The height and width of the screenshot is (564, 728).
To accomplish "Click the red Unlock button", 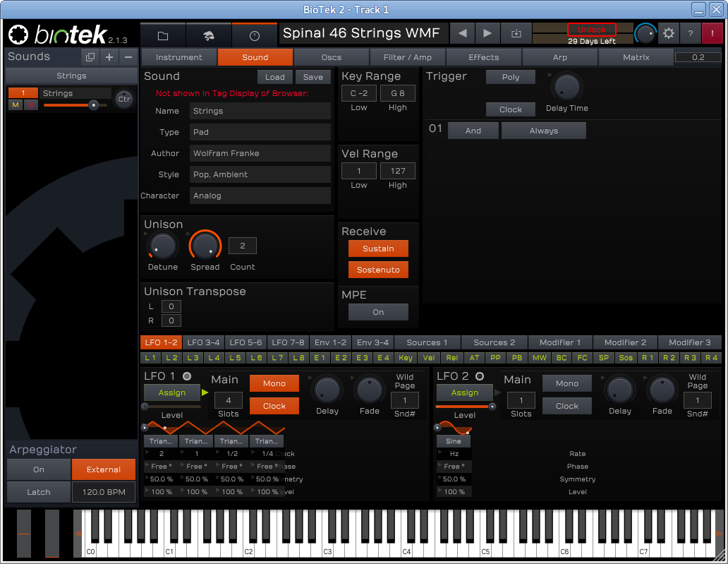I will (591, 30).
